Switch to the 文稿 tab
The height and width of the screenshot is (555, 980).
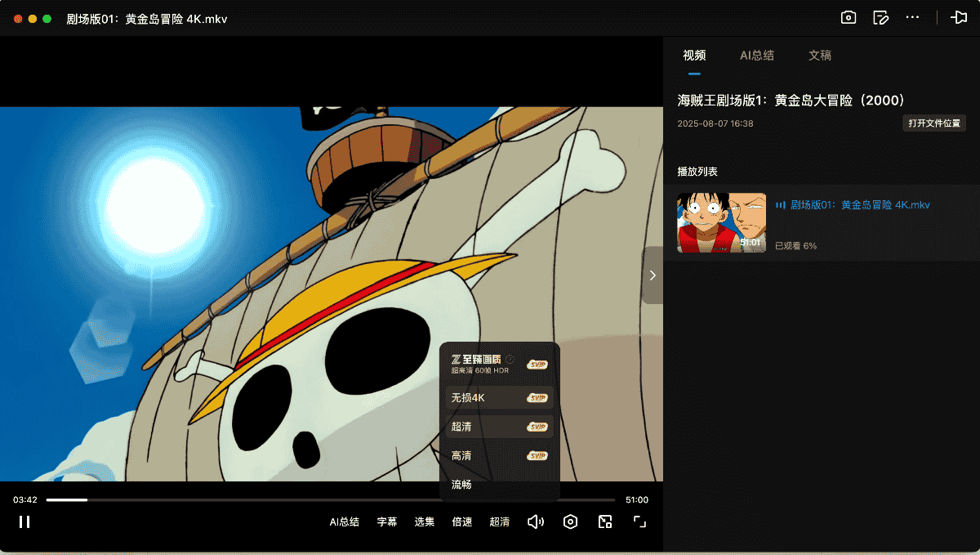820,56
